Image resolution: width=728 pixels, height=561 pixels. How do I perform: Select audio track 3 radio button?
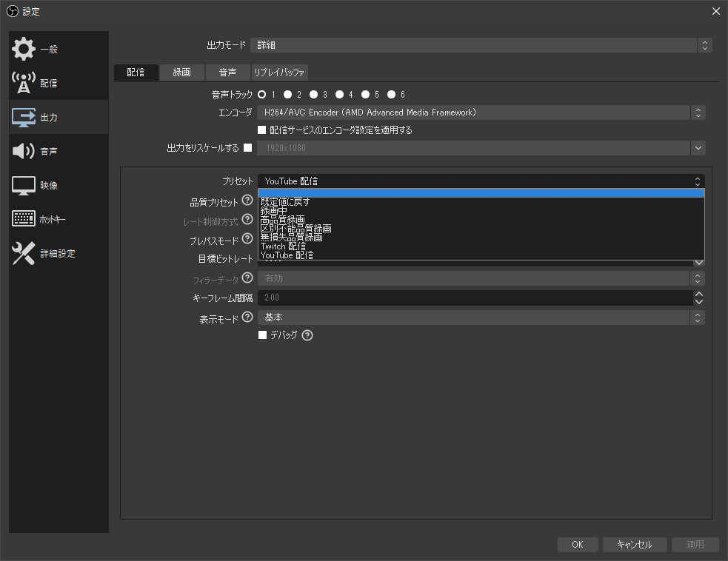pyautogui.click(x=313, y=94)
